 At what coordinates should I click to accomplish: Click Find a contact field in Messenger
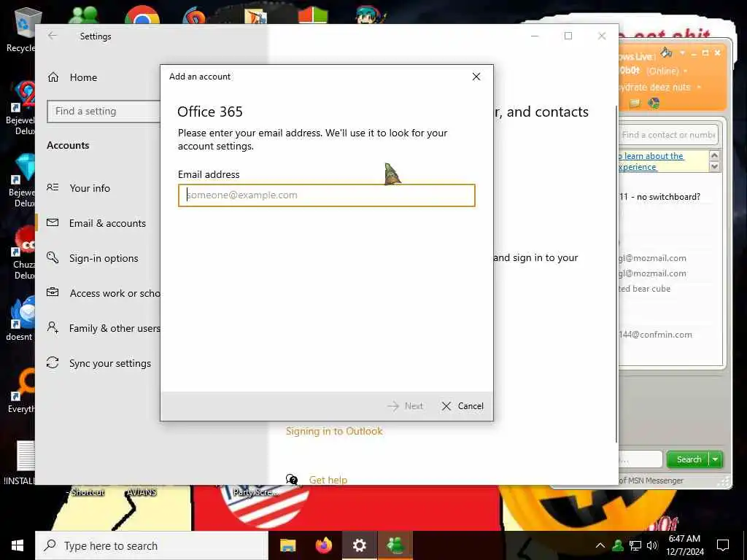tap(668, 135)
